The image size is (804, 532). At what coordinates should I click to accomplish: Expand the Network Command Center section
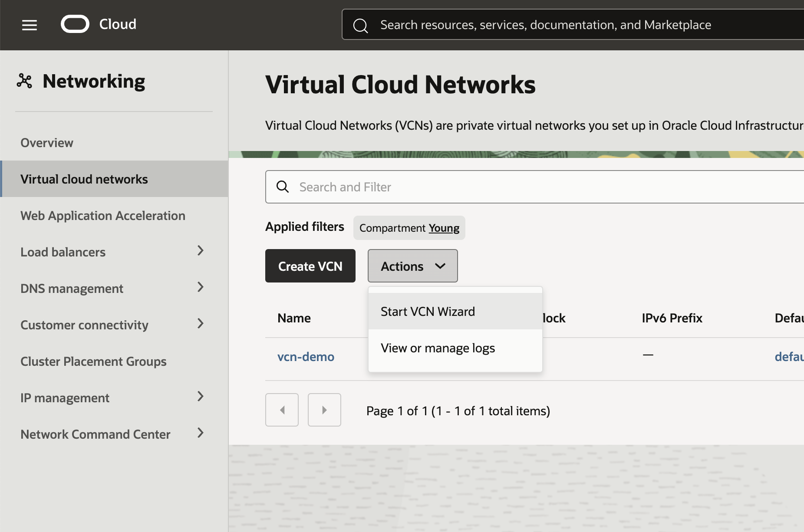point(200,433)
